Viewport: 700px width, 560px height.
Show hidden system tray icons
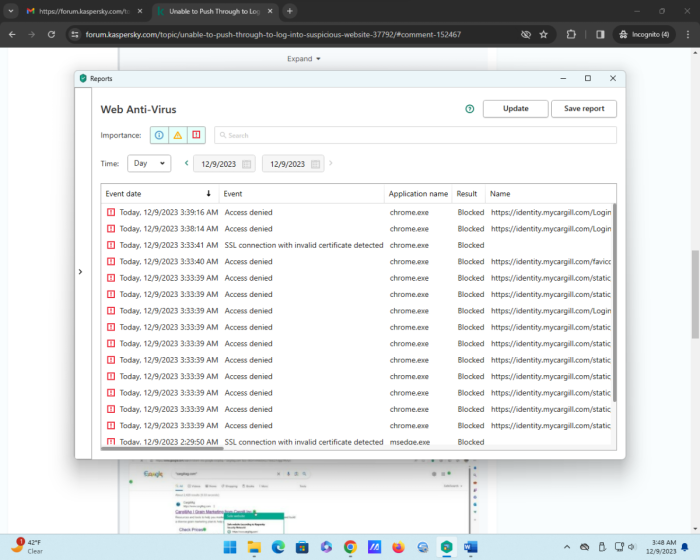(567, 547)
